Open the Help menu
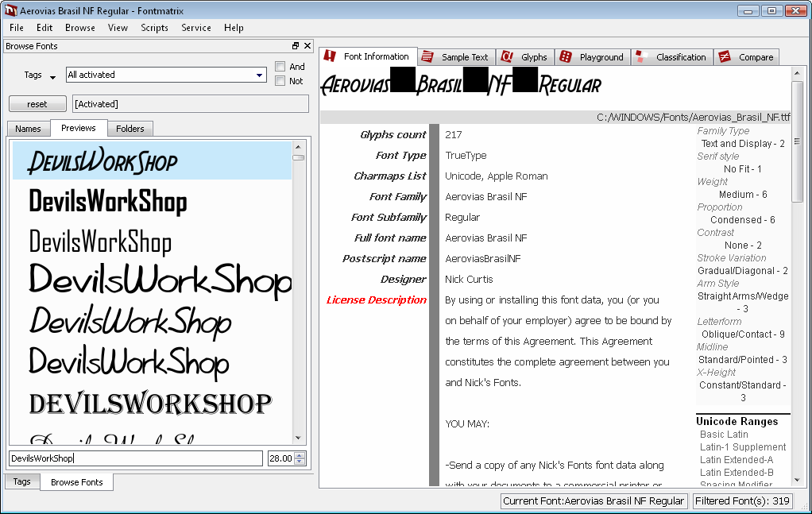 234,28
